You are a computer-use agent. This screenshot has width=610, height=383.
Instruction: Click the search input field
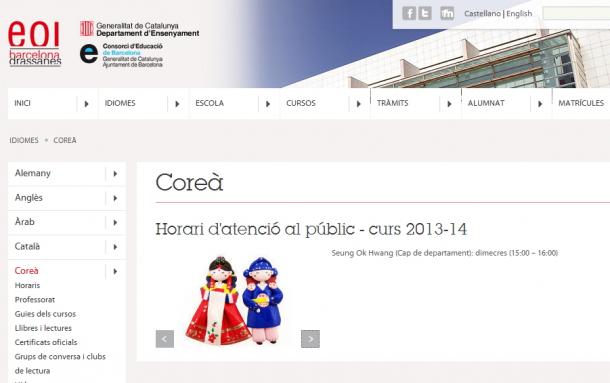576,13
